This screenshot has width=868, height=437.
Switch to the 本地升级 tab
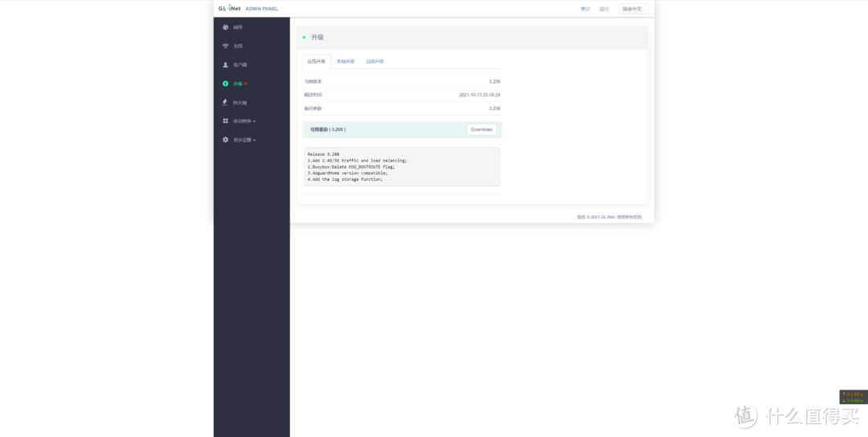(346, 62)
